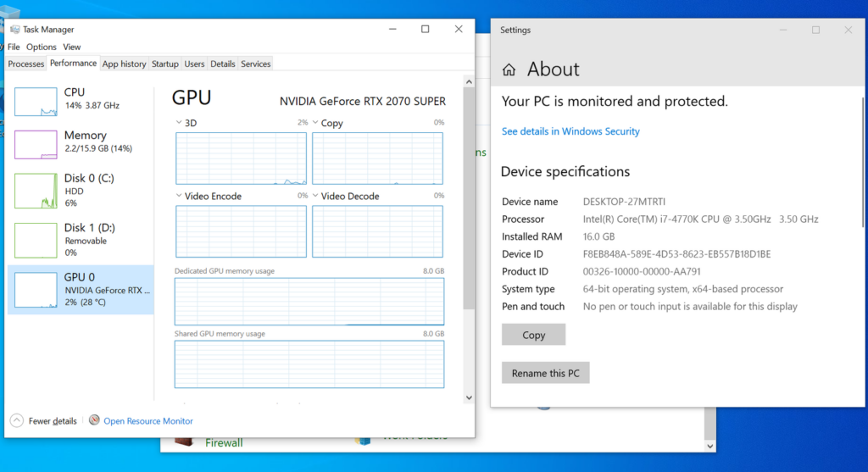Switch to the App history tab
Viewport: 868px width, 472px height.
point(124,64)
